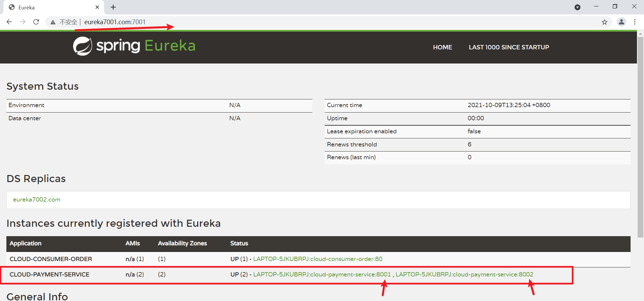Click the Renews threshold label
The image size is (644, 301).
352,144
